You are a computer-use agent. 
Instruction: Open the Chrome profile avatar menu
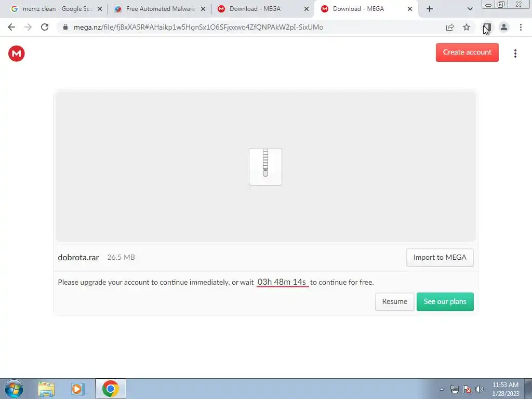[504, 27]
